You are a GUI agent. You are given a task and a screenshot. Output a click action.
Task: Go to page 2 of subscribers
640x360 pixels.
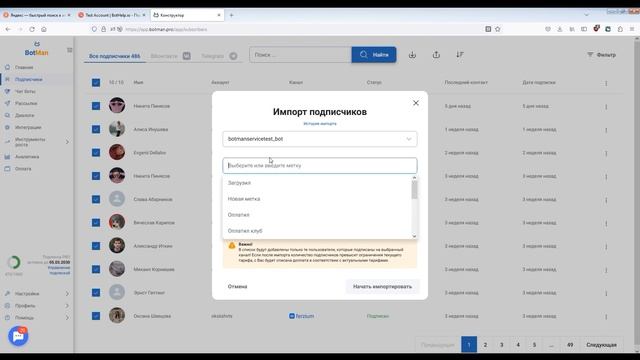point(485,345)
